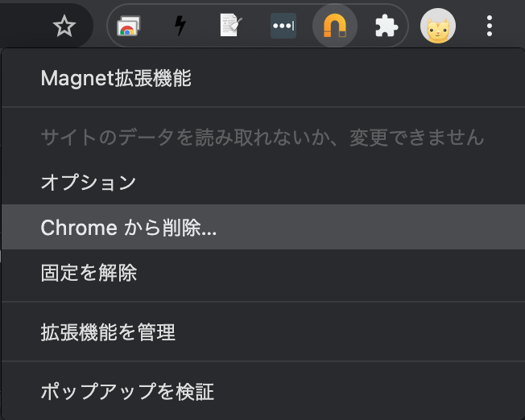Click the greyed-out サイトのデータを読み取れないか item
This screenshot has height=420, width=525.
tap(263, 137)
